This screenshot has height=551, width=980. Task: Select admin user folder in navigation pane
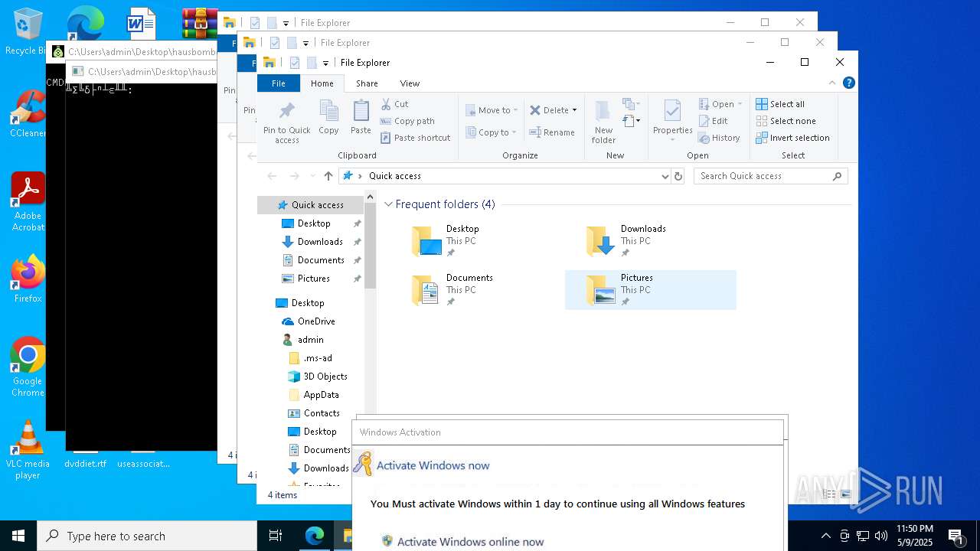pos(310,340)
